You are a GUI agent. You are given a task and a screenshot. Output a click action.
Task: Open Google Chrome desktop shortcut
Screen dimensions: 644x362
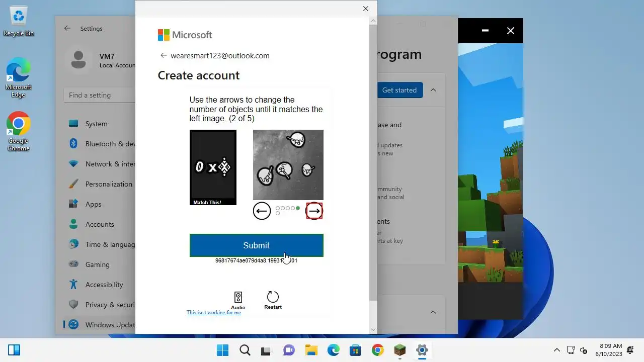19,132
